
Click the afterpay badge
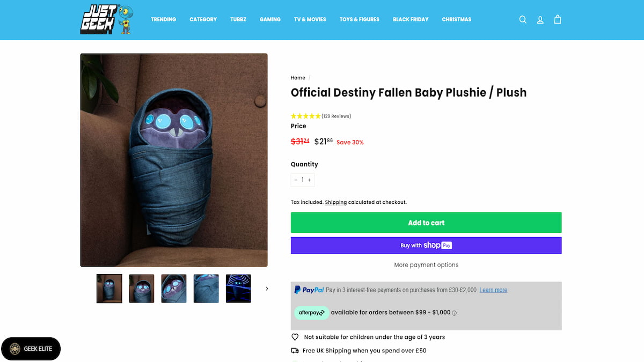tap(312, 312)
